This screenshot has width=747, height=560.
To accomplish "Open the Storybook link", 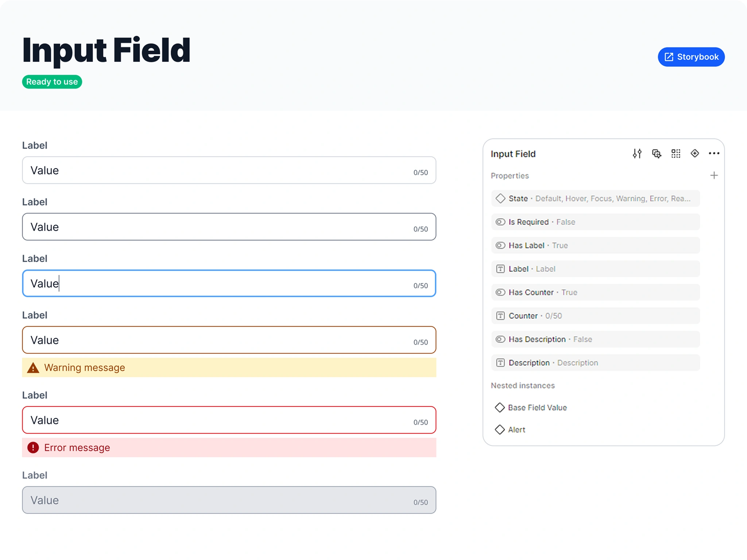I will [x=690, y=57].
